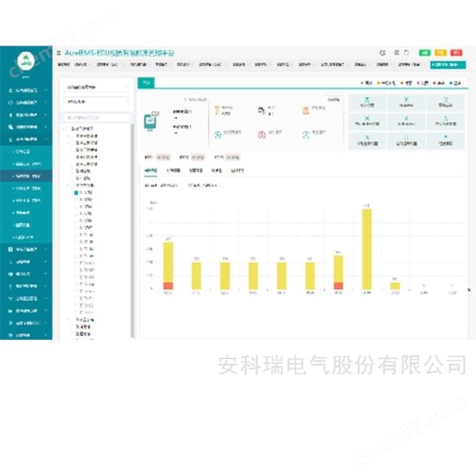Click the tallest yellow bar in the chart
Screen dimensions: 476x476
click(x=367, y=249)
